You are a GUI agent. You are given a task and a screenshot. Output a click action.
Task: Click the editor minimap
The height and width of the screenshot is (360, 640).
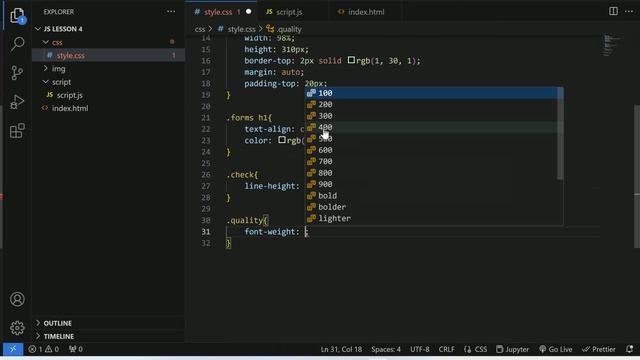(612, 46)
